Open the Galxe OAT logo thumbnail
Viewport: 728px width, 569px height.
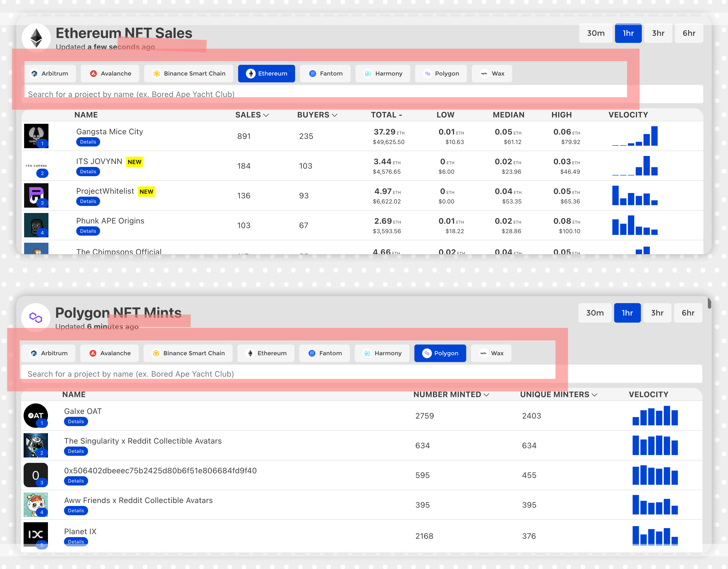click(x=36, y=415)
